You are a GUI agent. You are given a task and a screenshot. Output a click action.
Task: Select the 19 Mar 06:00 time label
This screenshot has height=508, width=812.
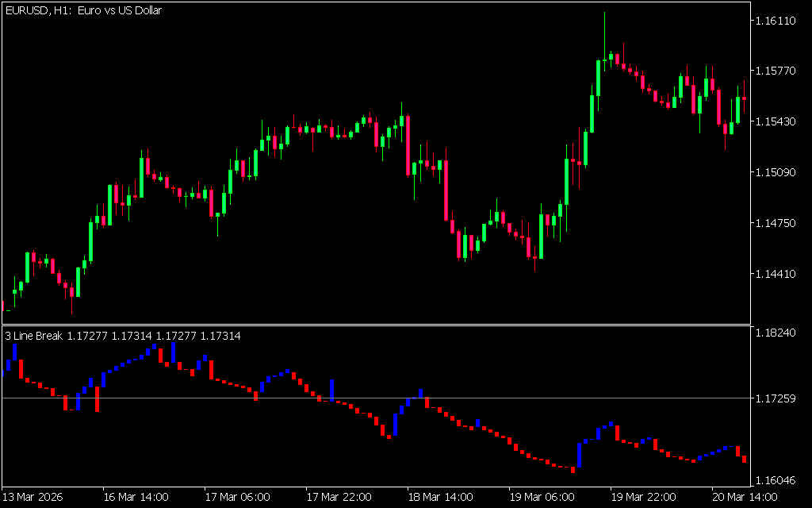click(542, 497)
